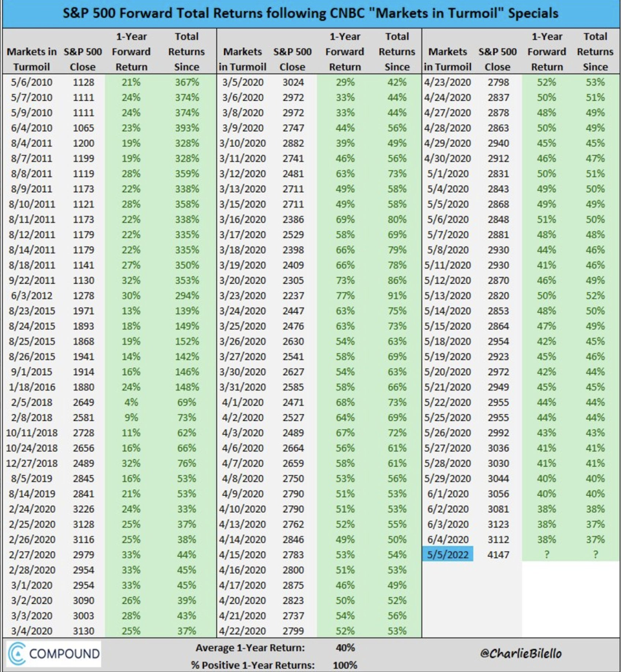621x672 pixels.
Task: Click the 1/18/2016 date cell
Action: click(x=32, y=387)
